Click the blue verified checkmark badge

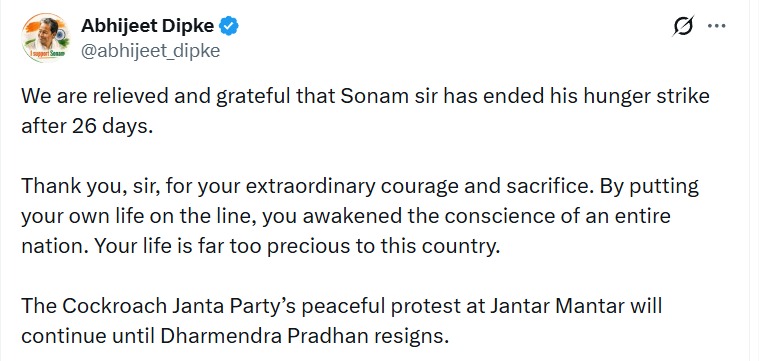tap(229, 26)
